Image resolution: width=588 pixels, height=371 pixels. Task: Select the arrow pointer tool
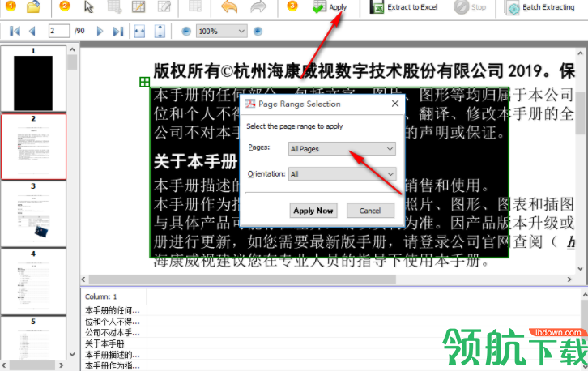click(x=89, y=6)
